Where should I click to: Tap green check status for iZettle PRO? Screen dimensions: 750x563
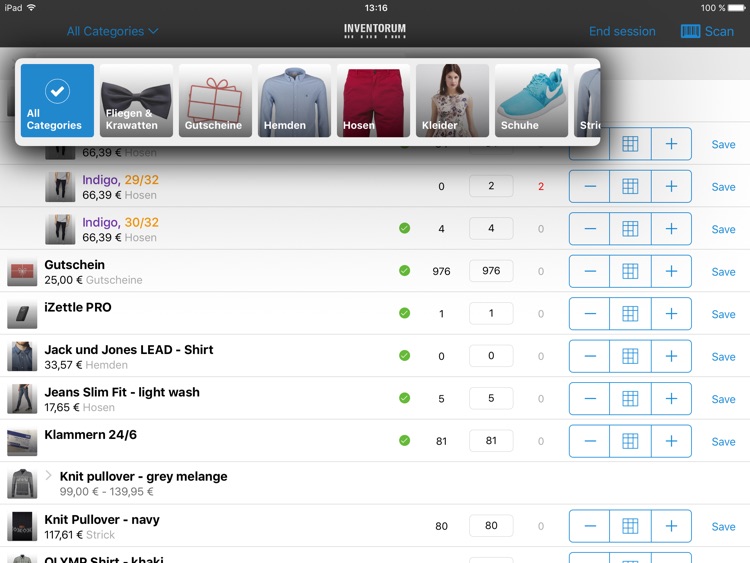tap(405, 313)
